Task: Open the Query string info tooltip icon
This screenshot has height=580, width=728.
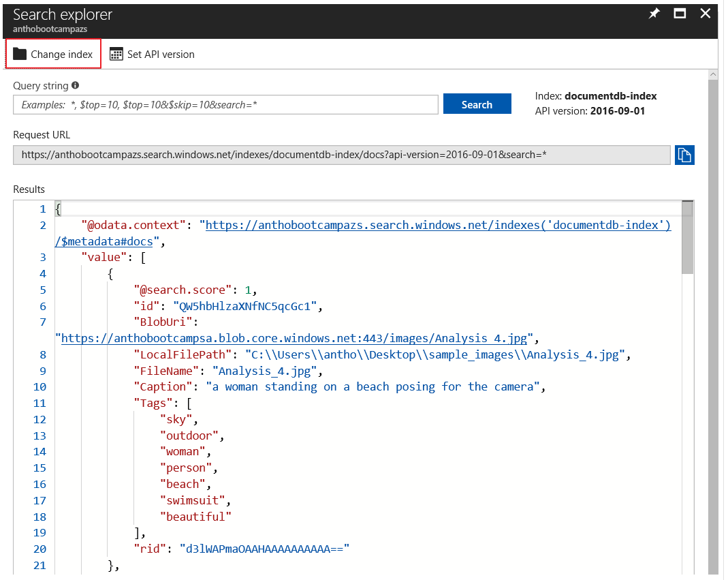Action: click(x=75, y=85)
